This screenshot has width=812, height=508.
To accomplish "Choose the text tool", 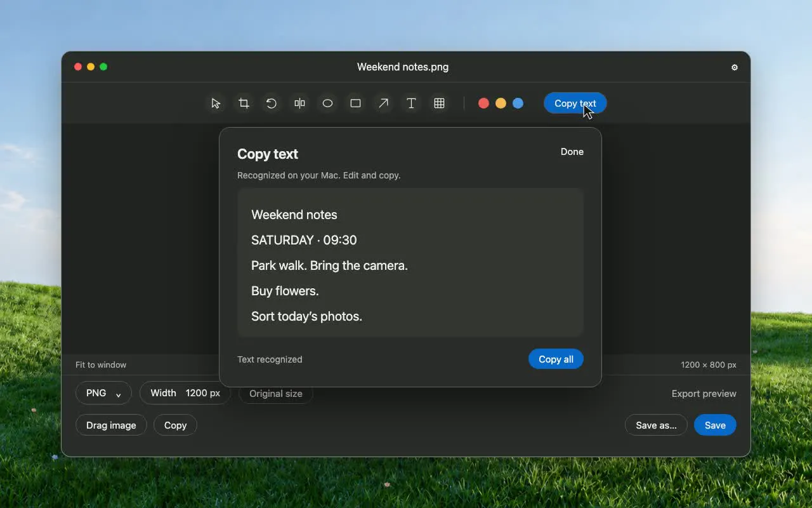I will [x=411, y=104].
